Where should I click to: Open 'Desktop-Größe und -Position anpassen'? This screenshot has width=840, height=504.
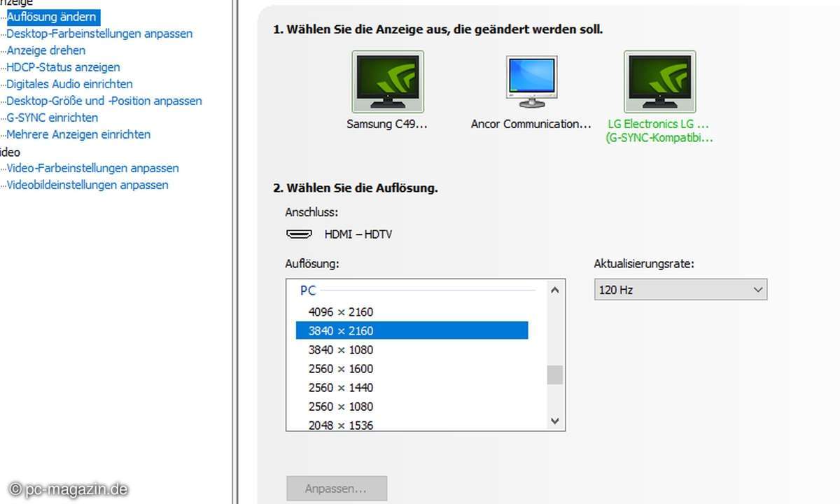pos(104,101)
